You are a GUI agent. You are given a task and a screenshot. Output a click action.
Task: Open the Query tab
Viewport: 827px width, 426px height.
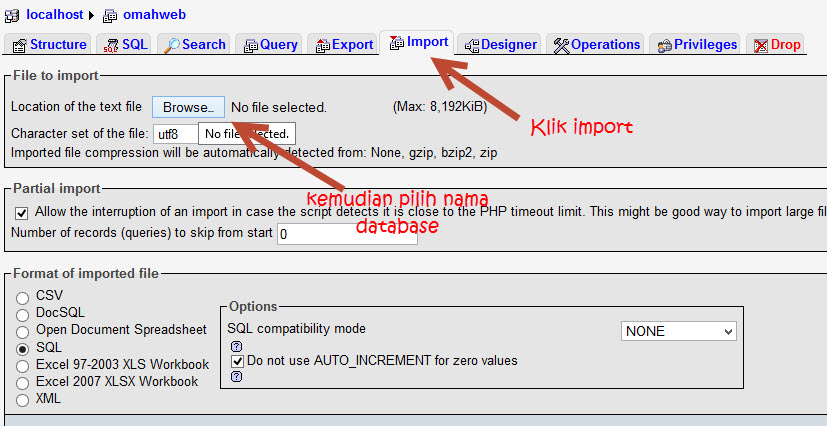pos(270,45)
